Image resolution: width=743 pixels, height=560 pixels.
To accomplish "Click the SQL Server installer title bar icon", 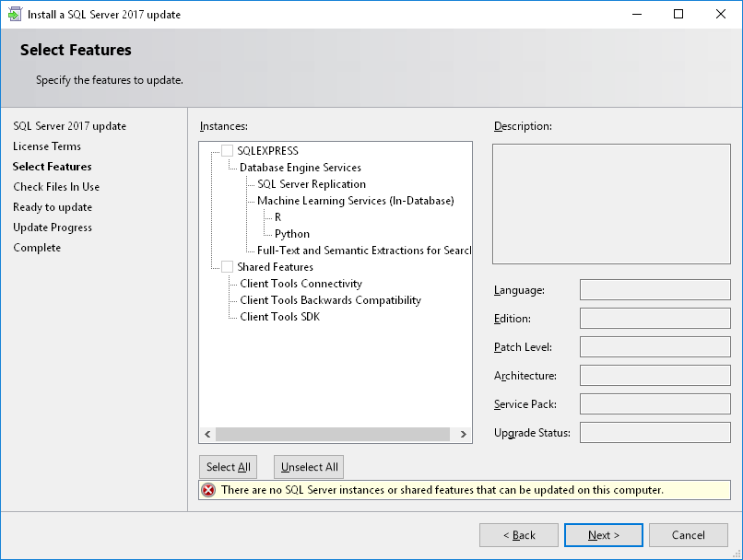I will 15,14.
